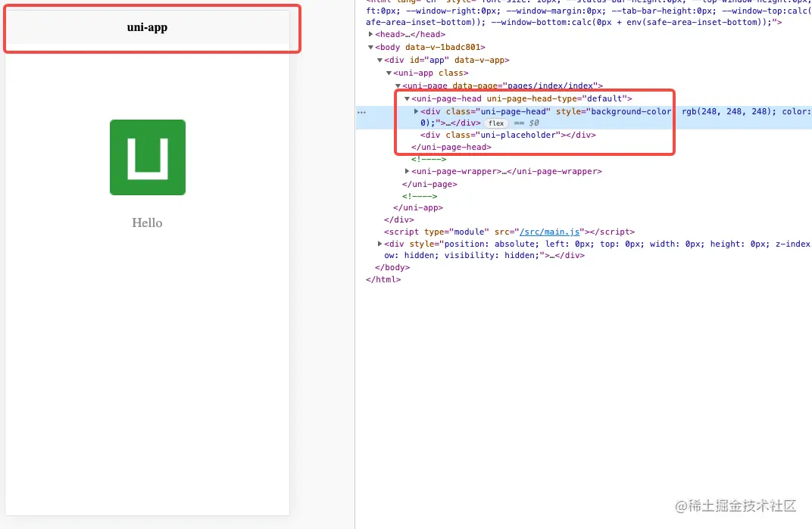Select the script type="module" line
The height and width of the screenshot is (529, 812).
[509, 232]
